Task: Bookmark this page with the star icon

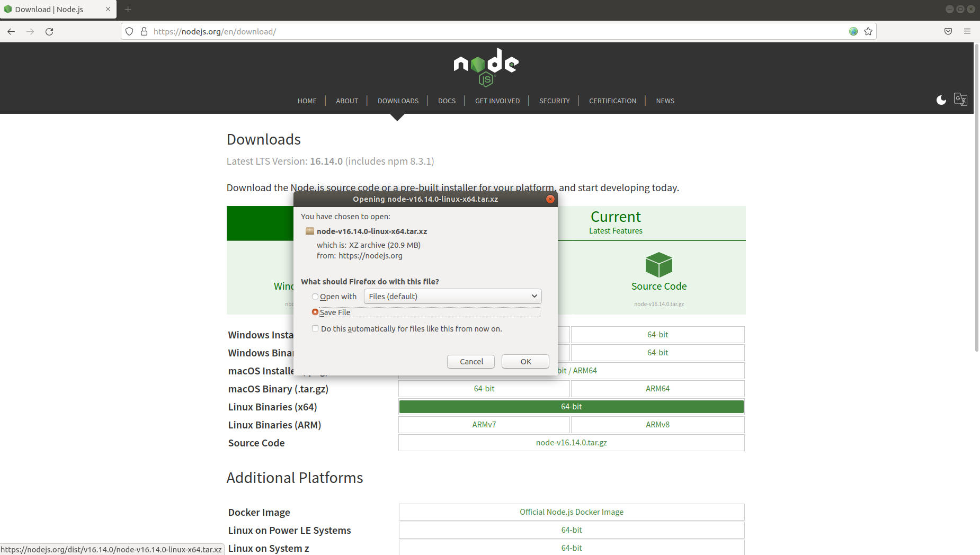Action: (x=868, y=31)
